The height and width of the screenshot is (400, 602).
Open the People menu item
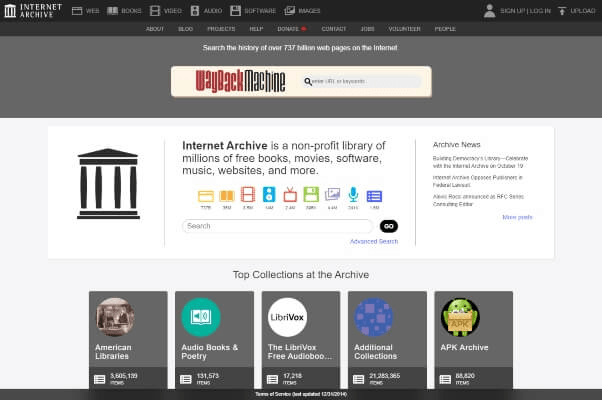[445, 29]
